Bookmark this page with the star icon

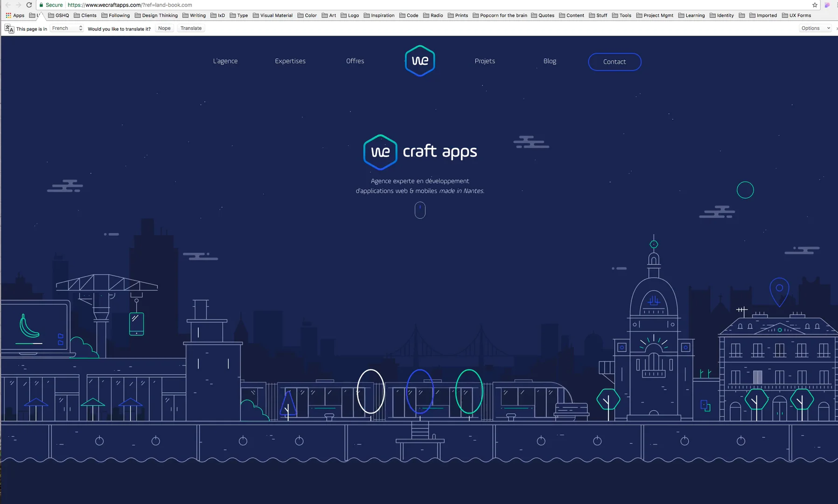(815, 5)
